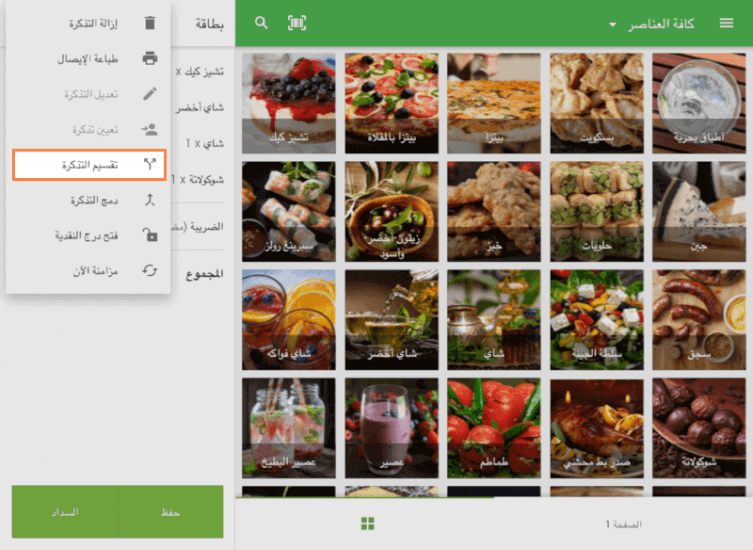Choose the سلطة الجبنة product tile
Screen dimensions: 753x550
click(597, 318)
